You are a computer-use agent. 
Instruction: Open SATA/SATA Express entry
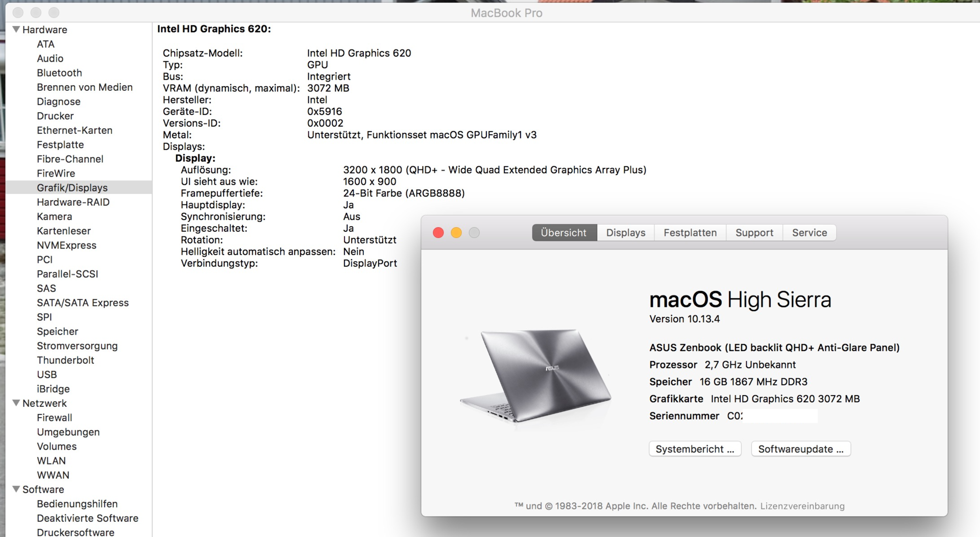(83, 303)
